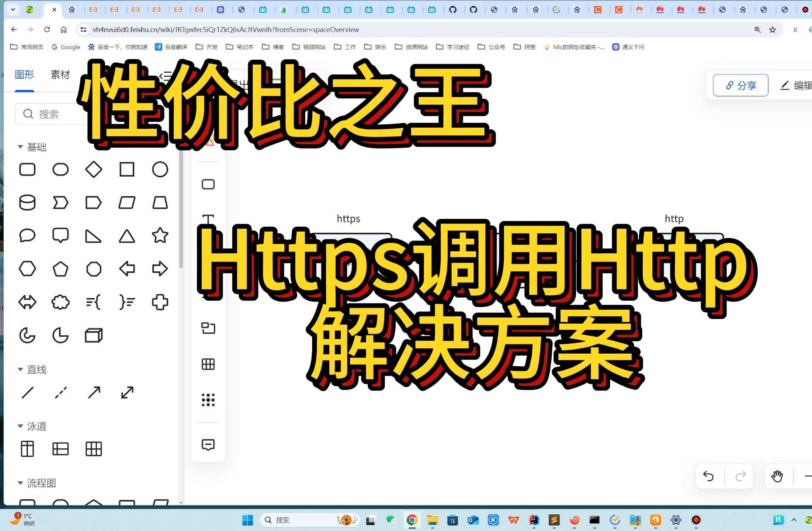Select the rounded rectangle shape under 基础
The height and width of the screenshot is (531, 812).
point(27,169)
